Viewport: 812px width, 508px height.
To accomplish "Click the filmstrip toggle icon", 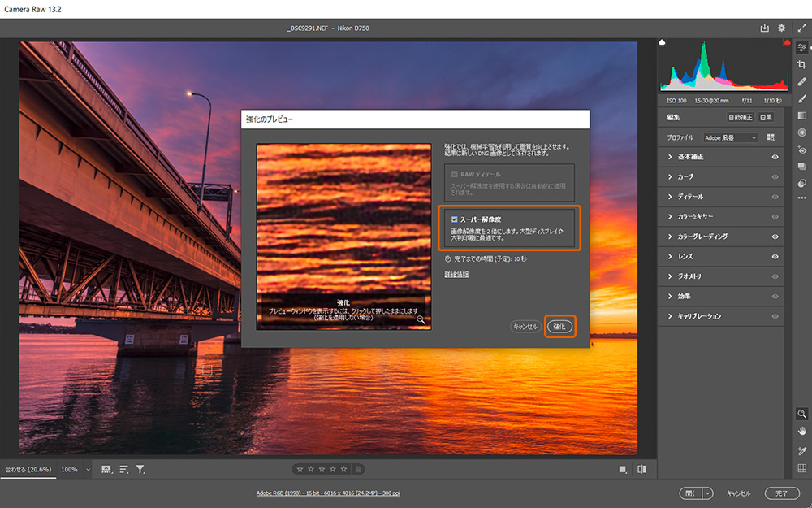I will click(x=106, y=469).
